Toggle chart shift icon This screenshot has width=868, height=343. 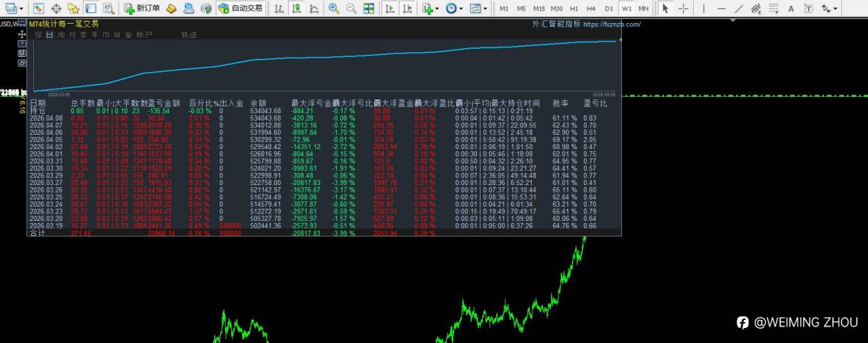[406, 8]
